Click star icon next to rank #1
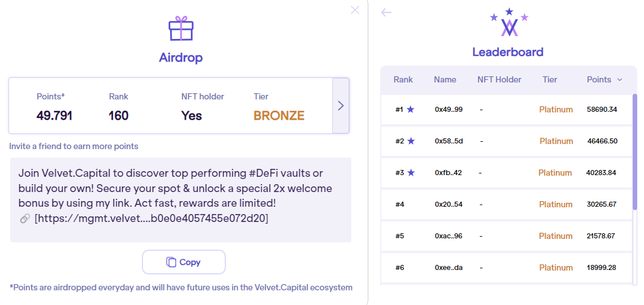 coord(410,110)
